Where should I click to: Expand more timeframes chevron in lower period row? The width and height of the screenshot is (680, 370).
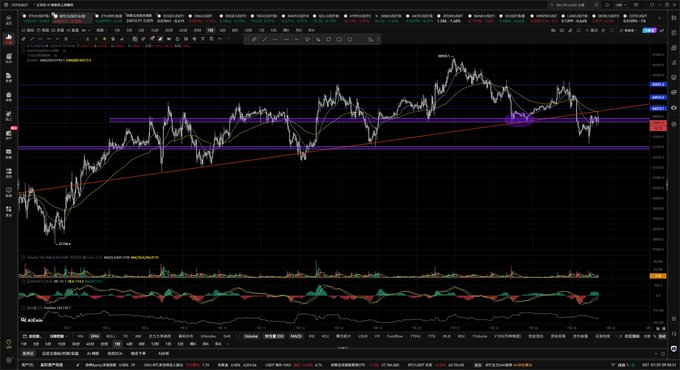click(x=227, y=344)
